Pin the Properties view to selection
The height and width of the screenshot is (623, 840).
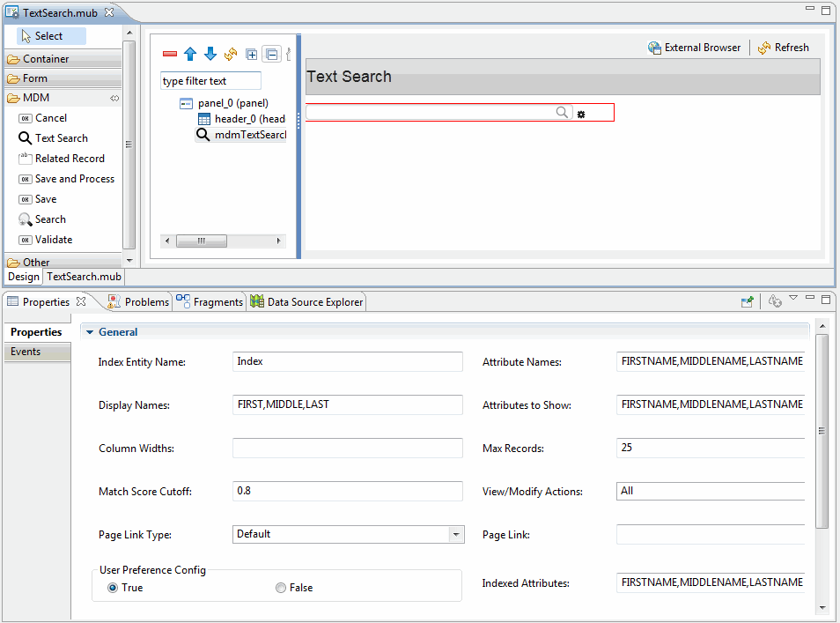[x=748, y=302]
